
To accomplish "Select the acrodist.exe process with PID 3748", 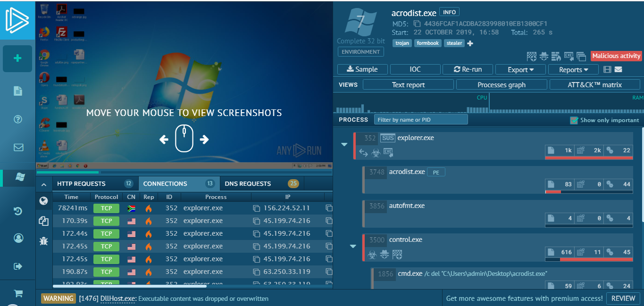I will pyautogui.click(x=498, y=180).
